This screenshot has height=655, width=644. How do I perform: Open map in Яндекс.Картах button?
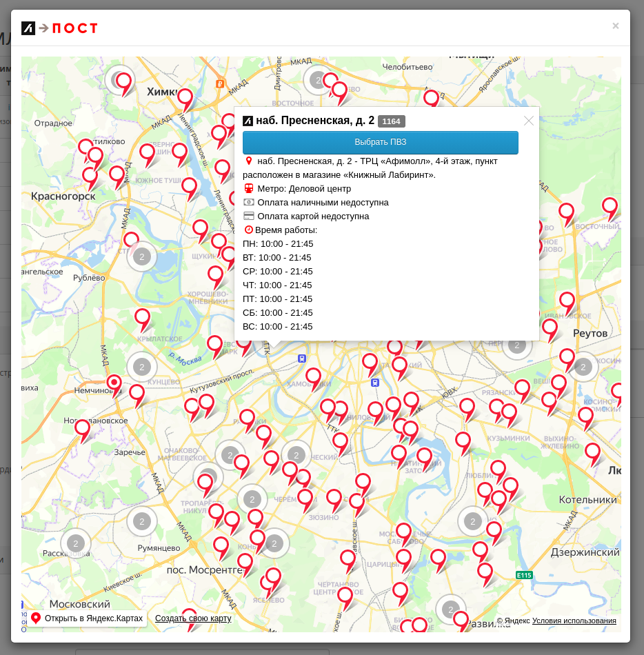88,618
